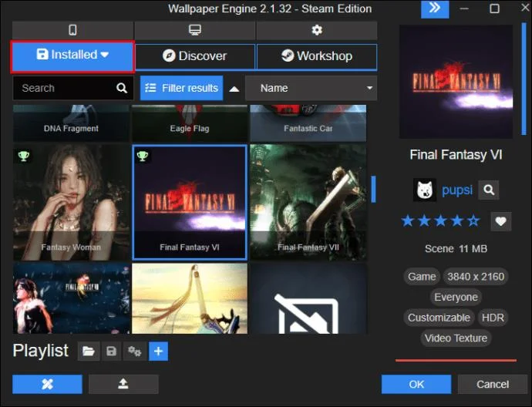
Task: Select the Final Fantasy VI wallpaper thumbnail
Action: tap(190, 202)
